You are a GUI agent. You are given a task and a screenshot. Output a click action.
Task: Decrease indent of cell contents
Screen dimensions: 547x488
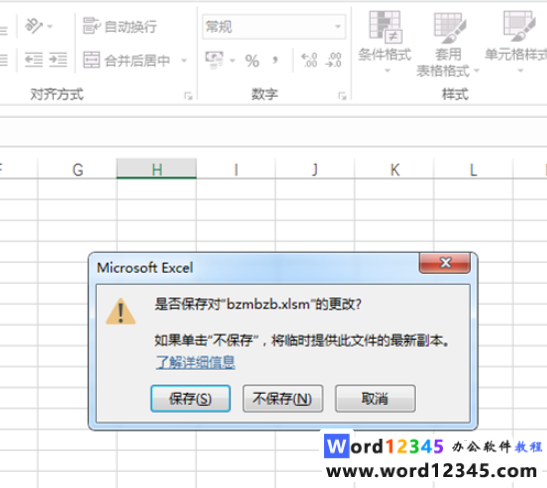coord(34,60)
